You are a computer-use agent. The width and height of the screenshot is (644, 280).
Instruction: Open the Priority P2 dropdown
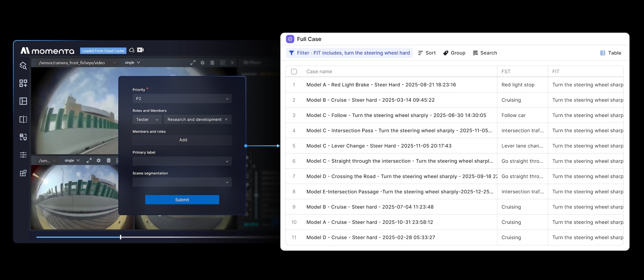tap(182, 99)
